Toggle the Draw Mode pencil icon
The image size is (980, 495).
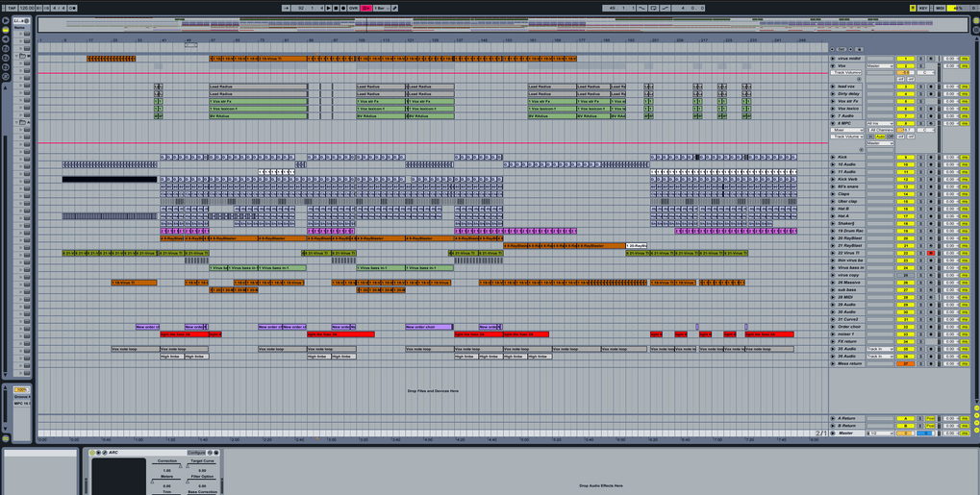pos(394,8)
